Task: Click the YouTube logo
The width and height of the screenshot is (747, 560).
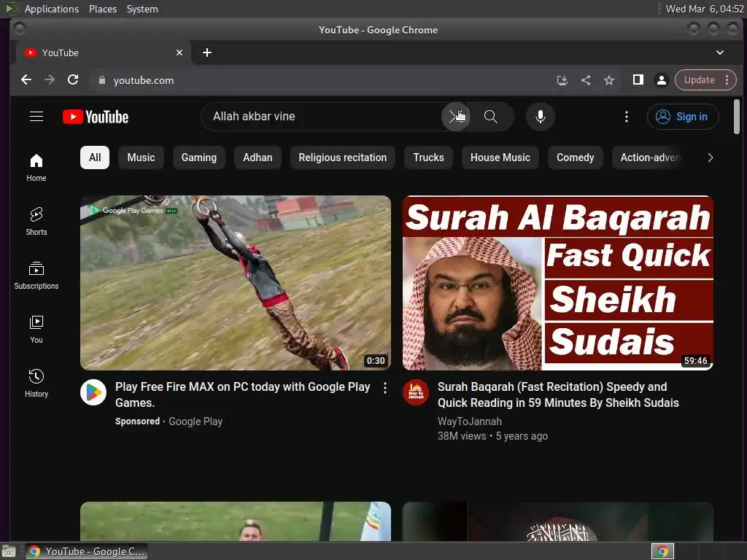Action: click(96, 117)
